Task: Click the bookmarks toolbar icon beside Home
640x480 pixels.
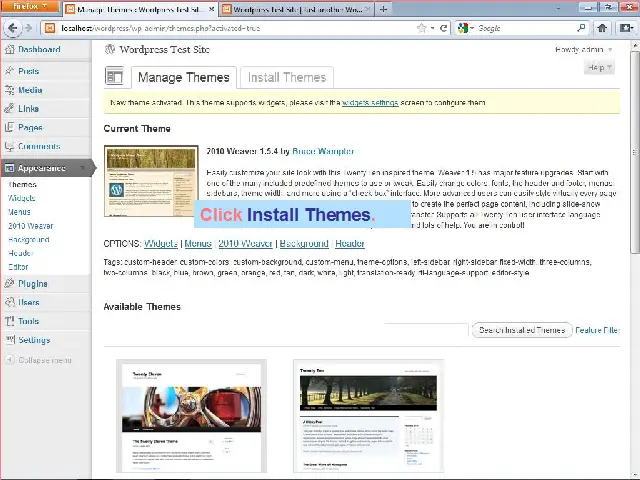Action: click(x=626, y=28)
